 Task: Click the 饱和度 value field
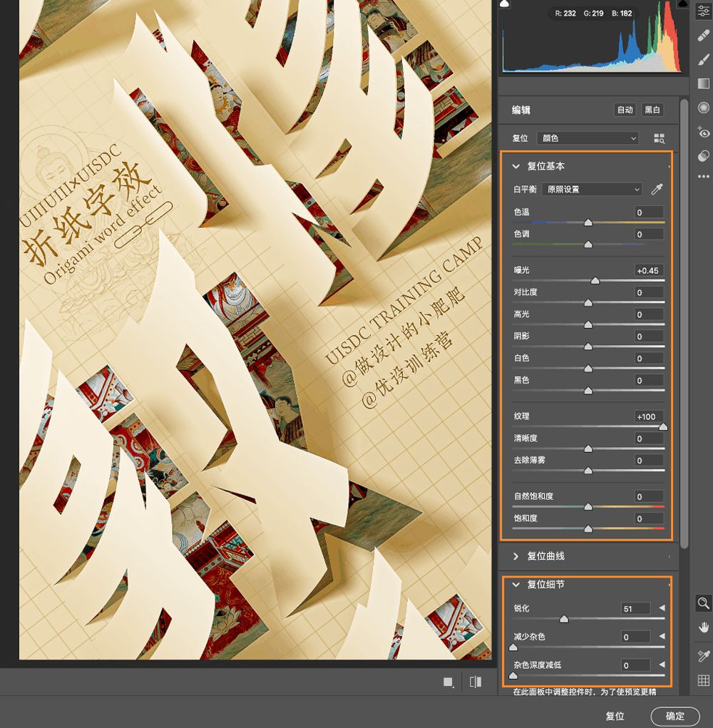[649, 518]
